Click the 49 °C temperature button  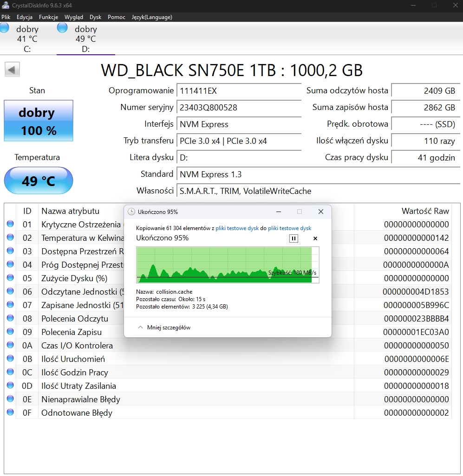(x=39, y=180)
